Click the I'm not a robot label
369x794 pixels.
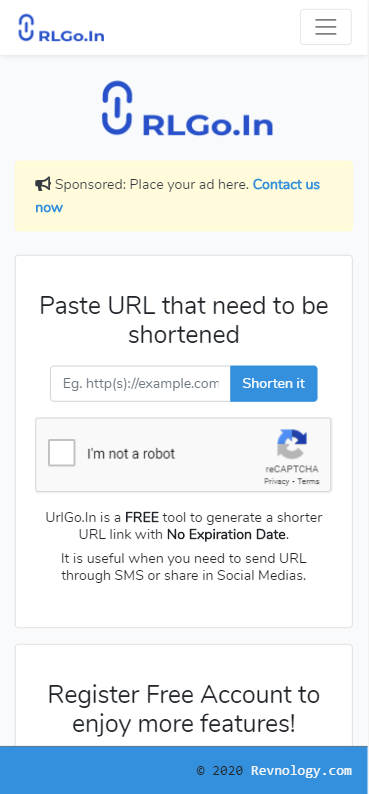(x=131, y=454)
